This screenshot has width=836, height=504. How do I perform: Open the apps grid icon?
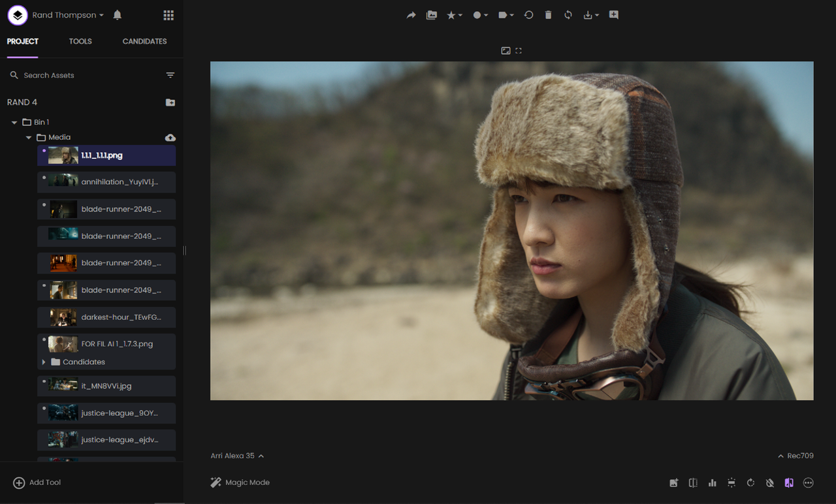point(169,15)
